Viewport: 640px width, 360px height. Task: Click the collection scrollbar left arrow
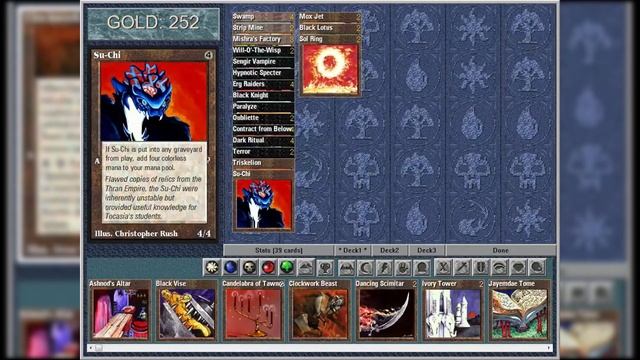[91, 348]
